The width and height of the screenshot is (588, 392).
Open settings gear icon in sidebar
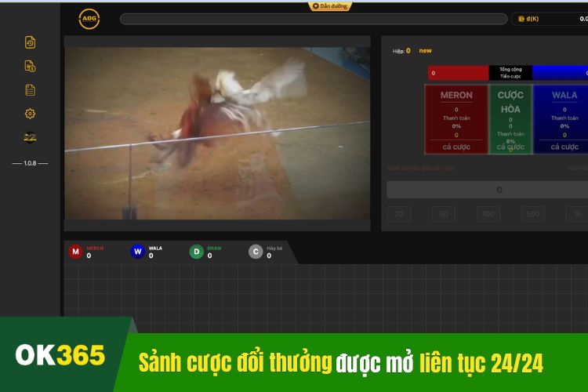click(x=30, y=114)
